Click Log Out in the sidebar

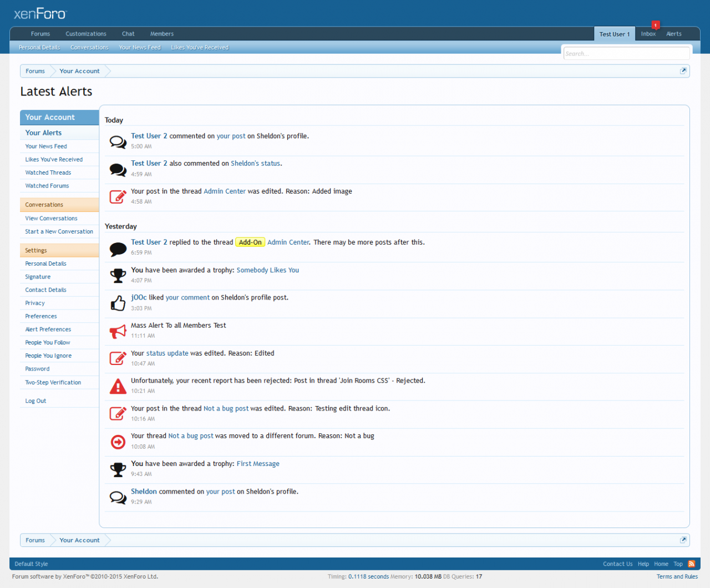click(x=59, y=401)
